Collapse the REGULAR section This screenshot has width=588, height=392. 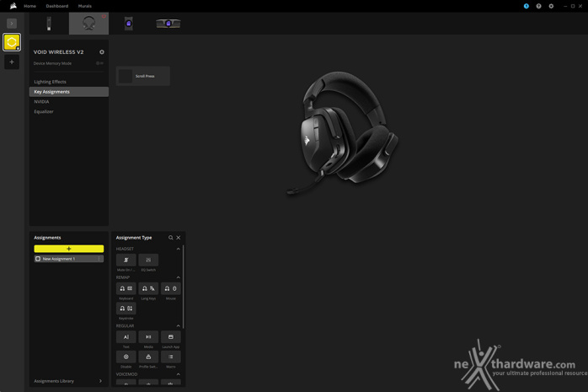tap(178, 325)
